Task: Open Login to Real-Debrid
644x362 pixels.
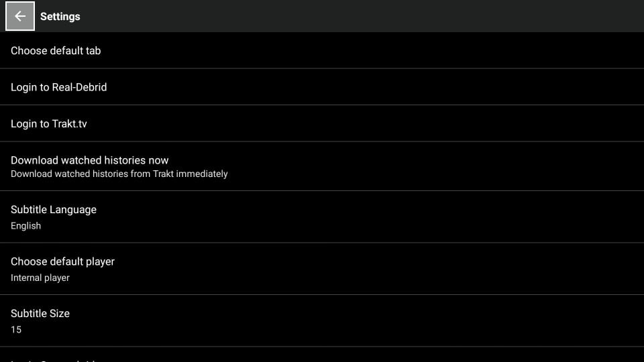Action: click(x=322, y=87)
